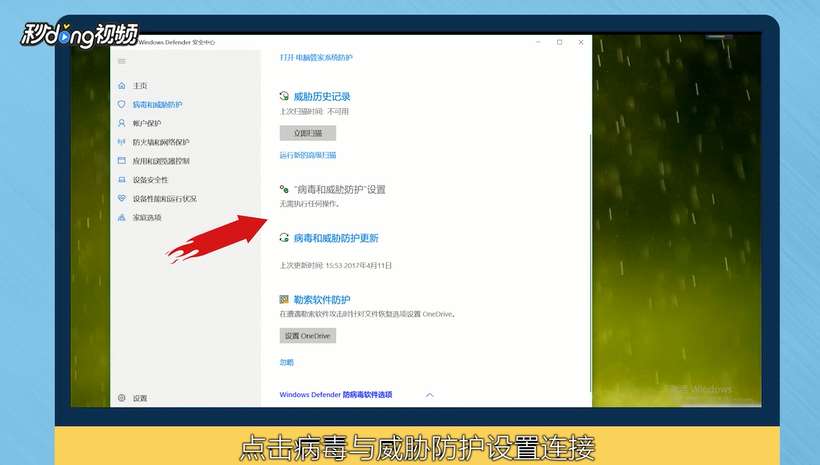Open the 勒索软件防护 heading link
820x465 pixels.
322,300
